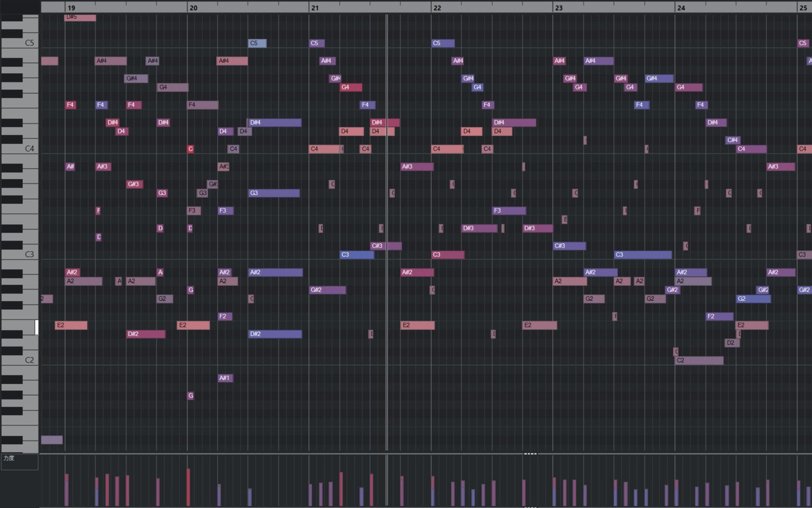Select the D#2 note in bar 19
Screen dimensions: 812x508
(x=146, y=334)
